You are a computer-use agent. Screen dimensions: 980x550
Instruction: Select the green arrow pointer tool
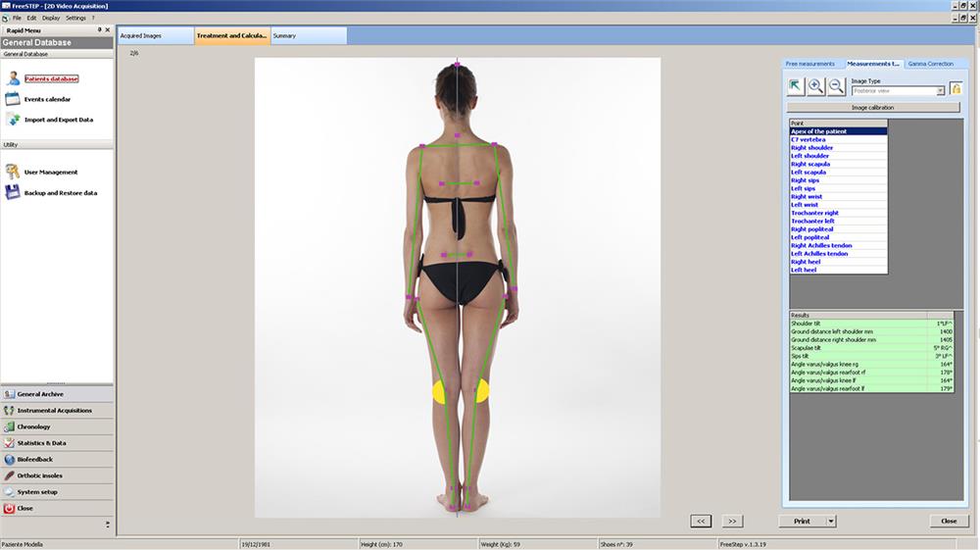click(796, 86)
